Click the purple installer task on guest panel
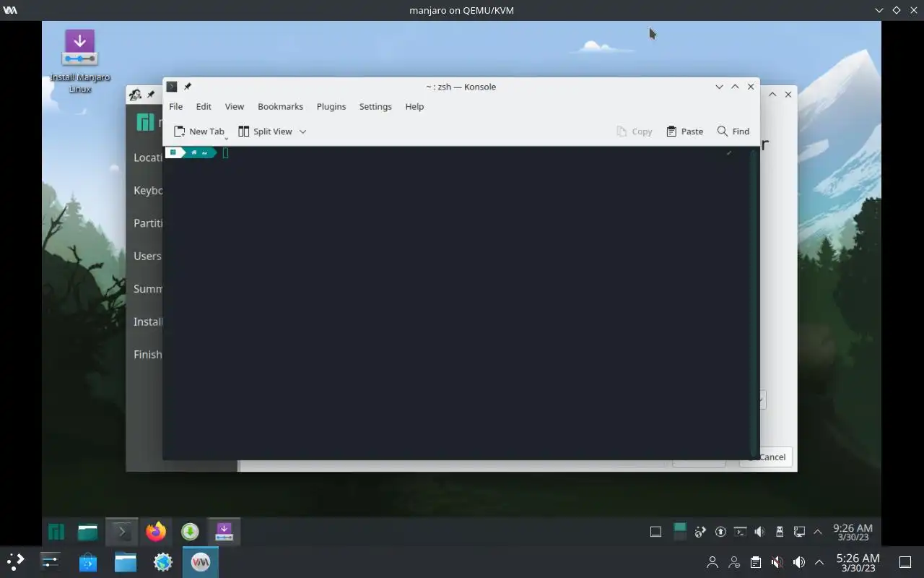The width and height of the screenshot is (924, 578). coord(224,532)
